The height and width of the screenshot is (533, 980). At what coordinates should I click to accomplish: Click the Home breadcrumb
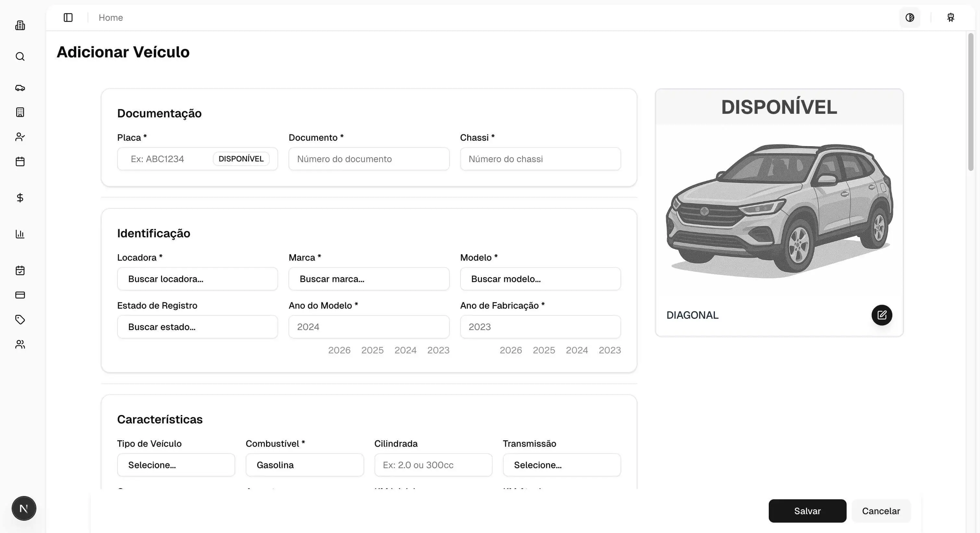[x=111, y=18]
